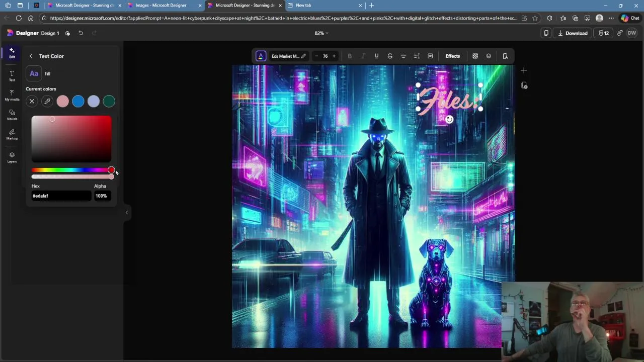Click the text color A icon in toolbar
Viewport: 644px width, 362px height.
click(261, 56)
